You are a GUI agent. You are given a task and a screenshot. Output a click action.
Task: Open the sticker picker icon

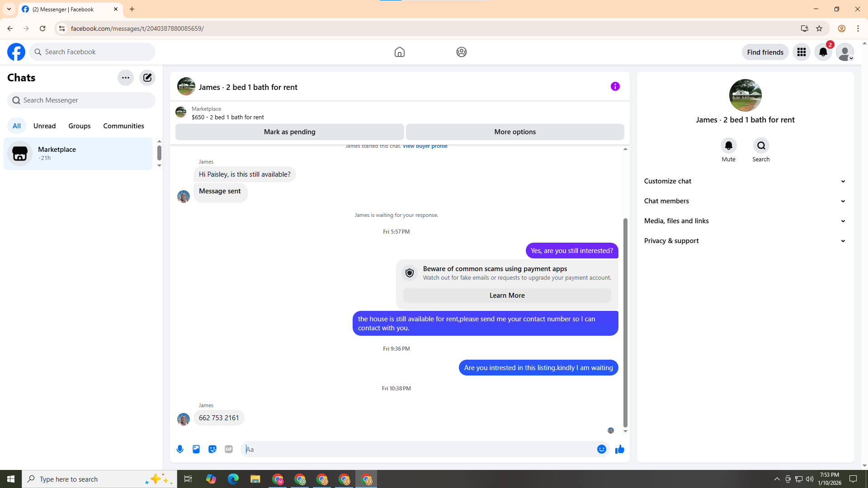pos(212,449)
